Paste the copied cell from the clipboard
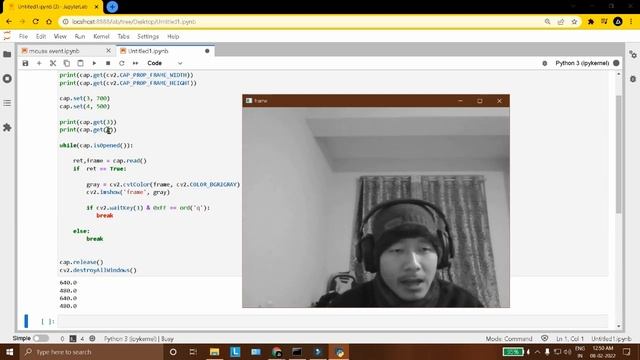This screenshot has height=360, width=640. pyautogui.click(x=80, y=63)
